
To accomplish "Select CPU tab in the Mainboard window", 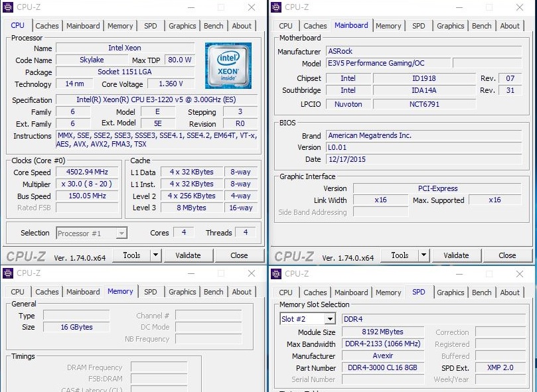I will pos(285,26).
